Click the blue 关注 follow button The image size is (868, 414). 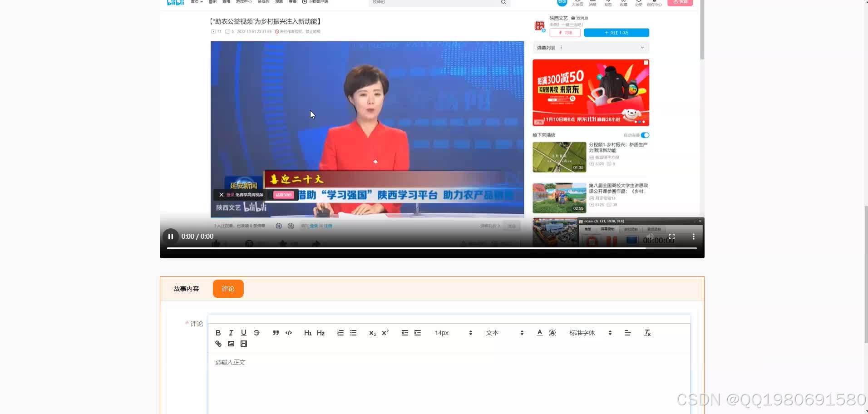point(616,33)
